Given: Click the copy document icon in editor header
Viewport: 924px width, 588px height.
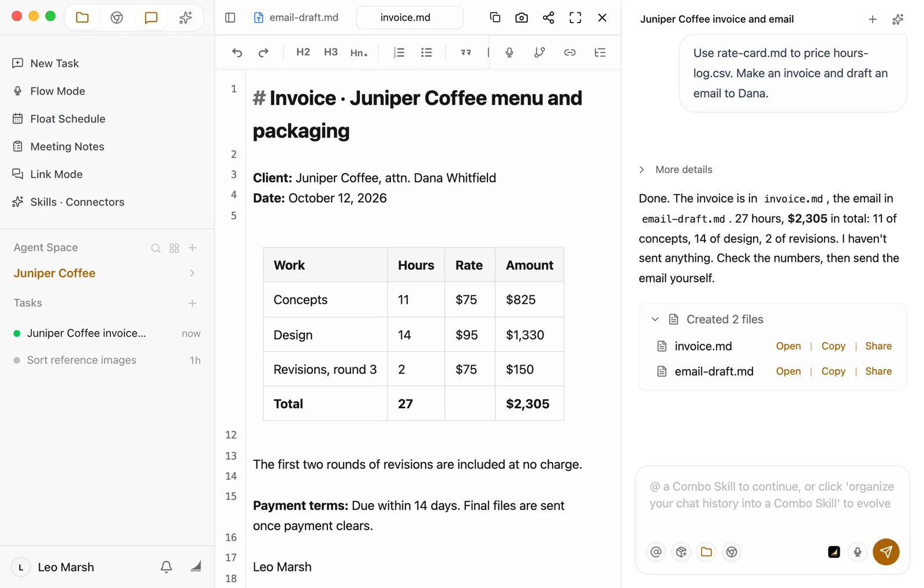Looking at the screenshot, I should (x=495, y=17).
